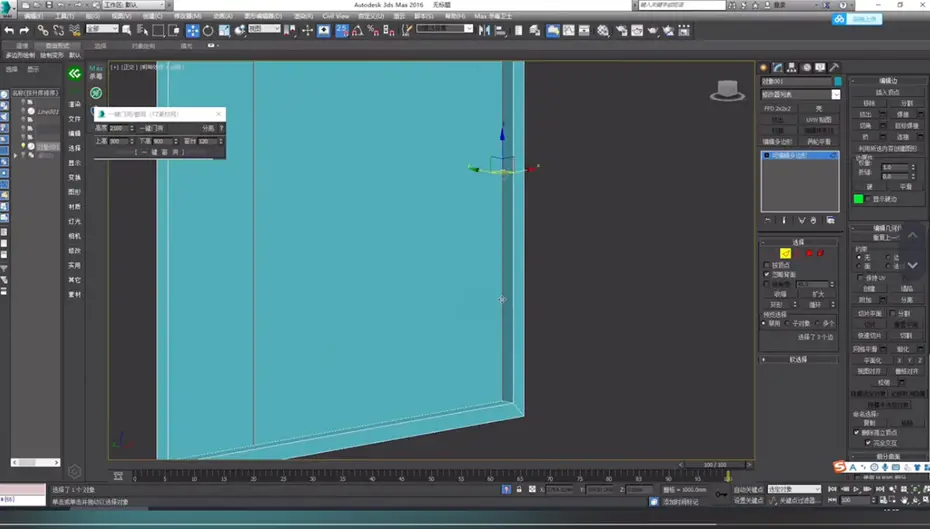Open the Create command panel tab
This screenshot has width=930, height=529.
pyautogui.click(x=764, y=68)
